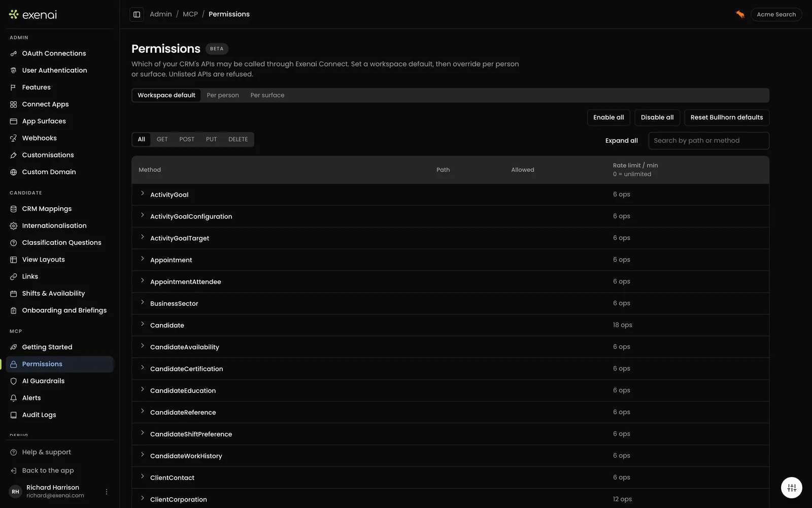812x508 pixels.
Task: Toggle the sidebar panel icon
Action: click(137, 14)
